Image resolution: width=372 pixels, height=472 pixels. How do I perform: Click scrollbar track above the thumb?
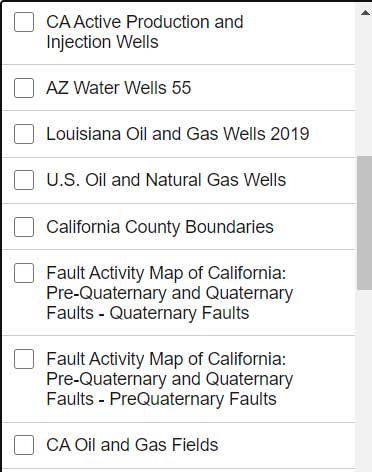365,87
